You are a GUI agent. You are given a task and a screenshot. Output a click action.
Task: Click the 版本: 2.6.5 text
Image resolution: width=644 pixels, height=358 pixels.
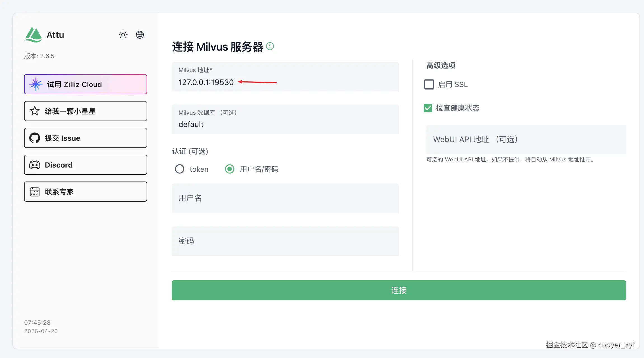point(39,56)
